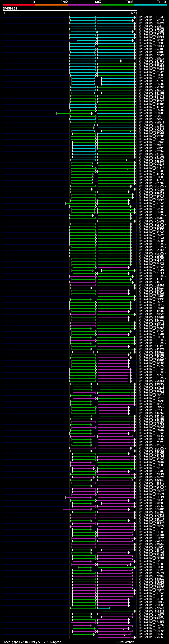Viewport: 169px width, 644px height.
Task: Select the UniRef100_Q570Q0 label
Action: 152,160
